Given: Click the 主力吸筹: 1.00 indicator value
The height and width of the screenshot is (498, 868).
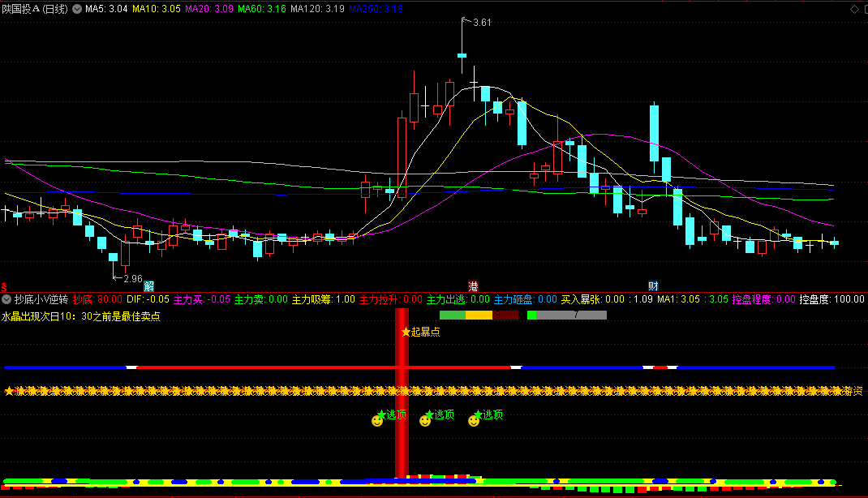Looking at the screenshot, I should 324,299.
